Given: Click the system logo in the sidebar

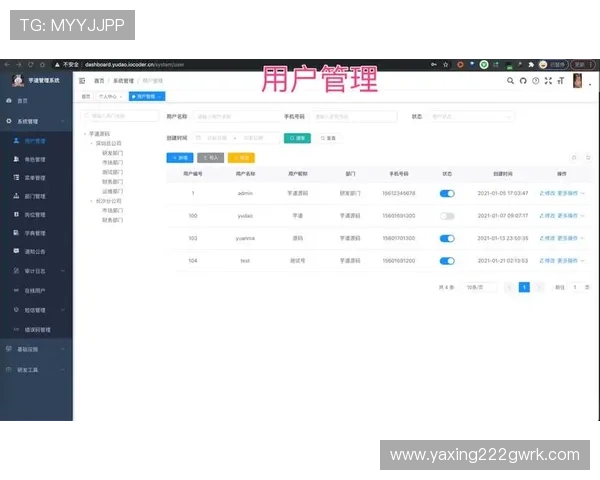Looking at the screenshot, I should [18, 80].
